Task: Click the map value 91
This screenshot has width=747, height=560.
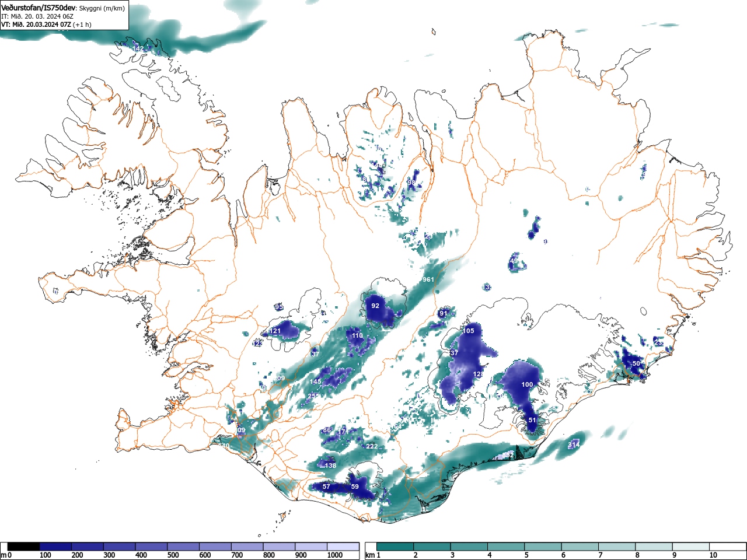Action: tap(443, 313)
